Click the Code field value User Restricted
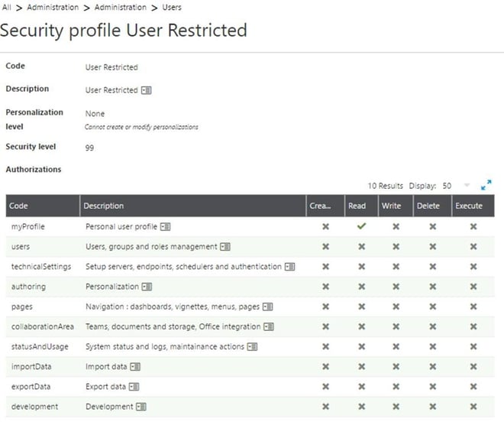The width and height of the screenshot is (504, 425). pyautogui.click(x=111, y=67)
